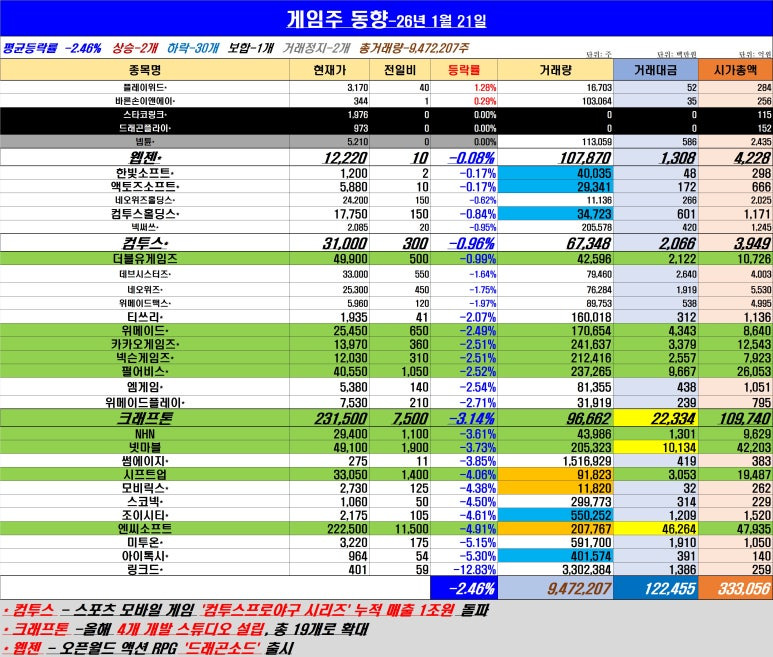Select the 스코넥 stock name cell
The width and height of the screenshot is (773, 657).
click(145, 501)
